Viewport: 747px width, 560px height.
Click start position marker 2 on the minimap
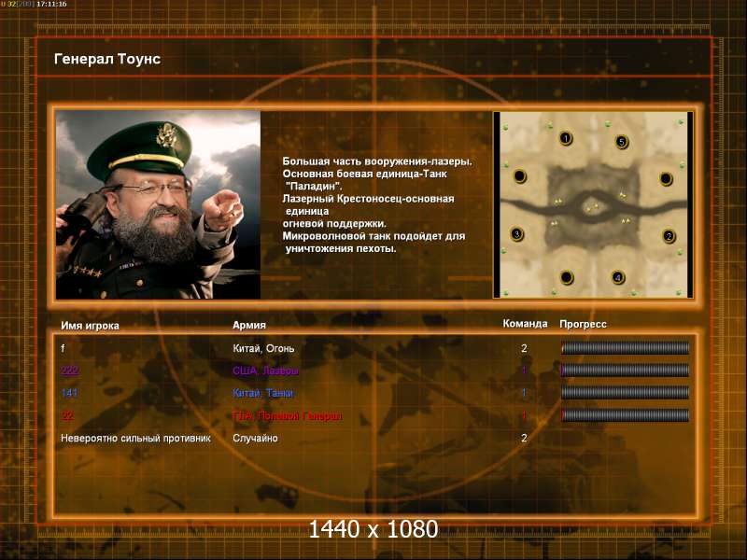(x=669, y=236)
